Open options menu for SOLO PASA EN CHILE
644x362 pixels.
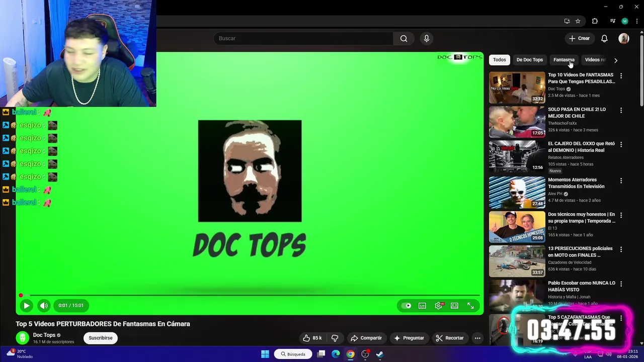(x=621, y=110)
